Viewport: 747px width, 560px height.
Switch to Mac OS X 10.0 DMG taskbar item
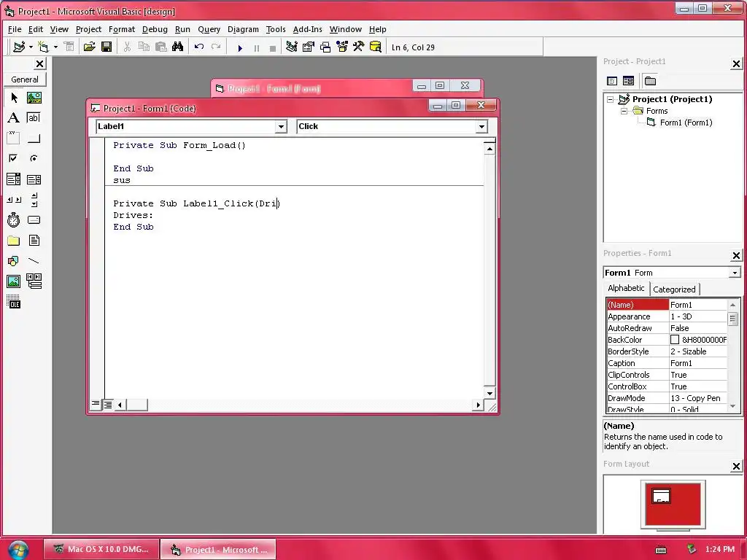pos(101,550)
